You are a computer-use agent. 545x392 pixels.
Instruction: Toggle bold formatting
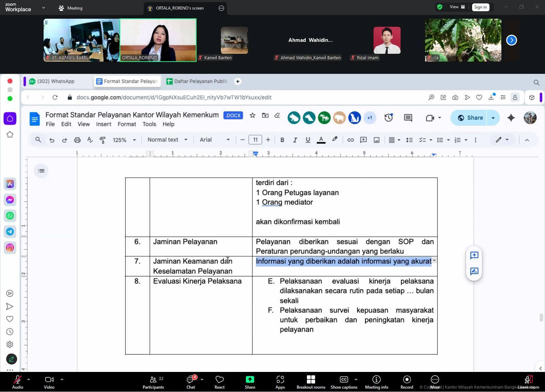[282, 140]
